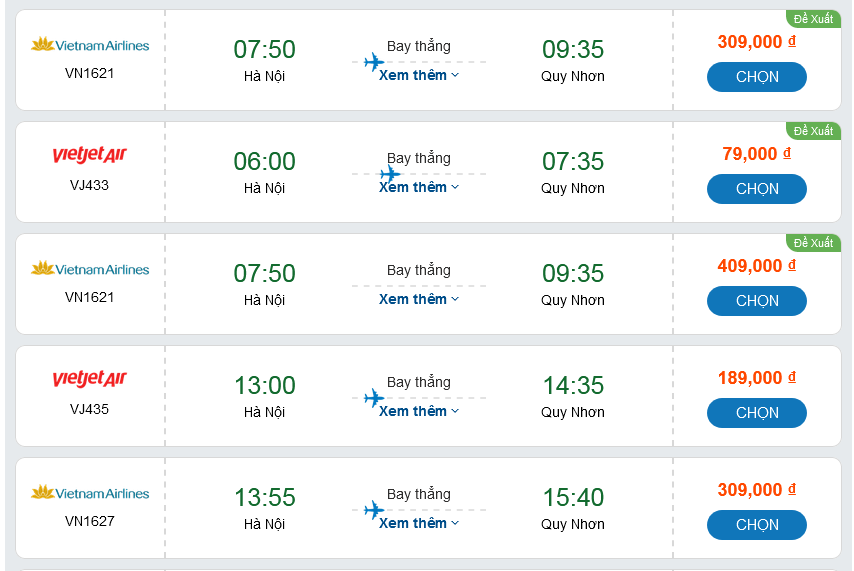
Task: Choose the 189,000 đ flight with CHỌN
Action: coord(756,413)
